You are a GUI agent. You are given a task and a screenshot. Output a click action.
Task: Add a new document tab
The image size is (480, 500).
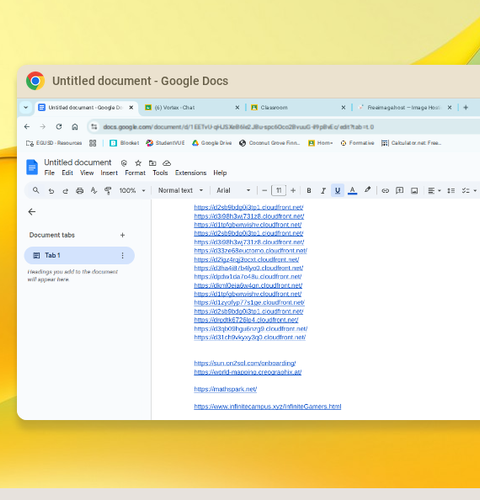tap(122, 235)
